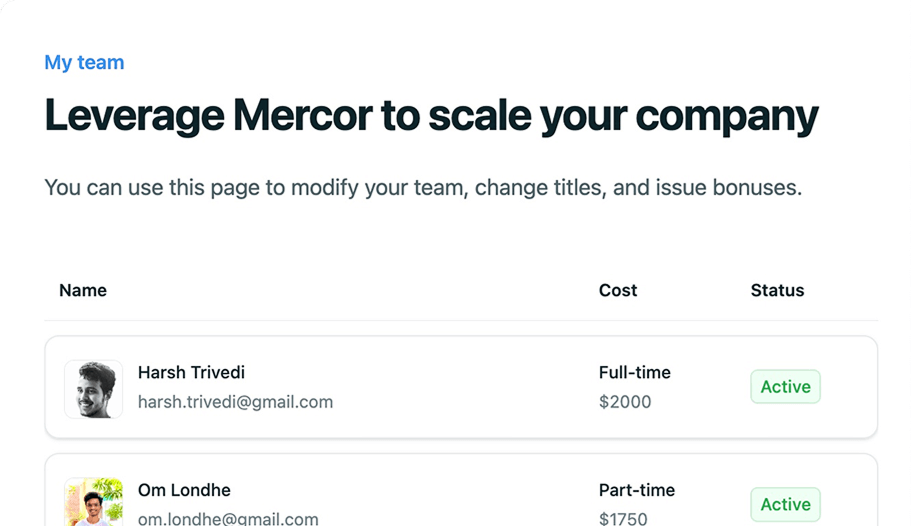This screenshot has width=911, height=526.
Task: Select the Name column header
Action: (83, 290)
